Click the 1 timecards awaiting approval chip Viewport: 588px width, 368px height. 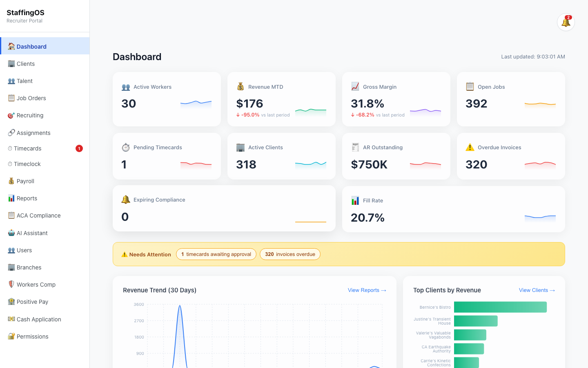click(216, 254)
